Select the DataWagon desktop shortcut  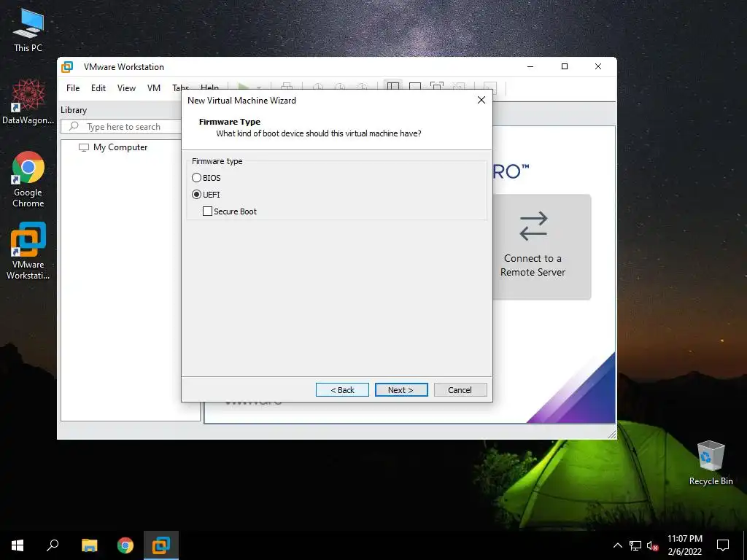click(x=28, y=102)
